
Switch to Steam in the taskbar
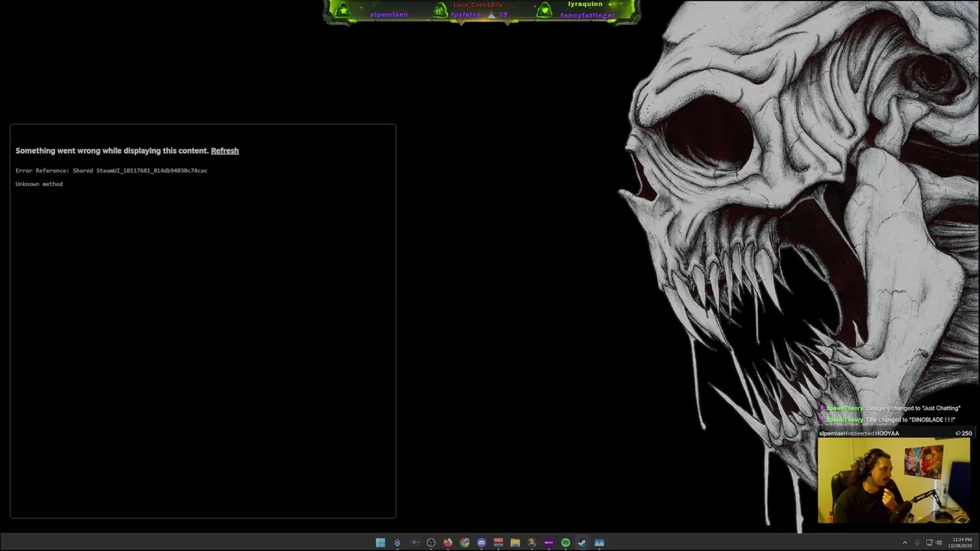(x=582, y=543)
